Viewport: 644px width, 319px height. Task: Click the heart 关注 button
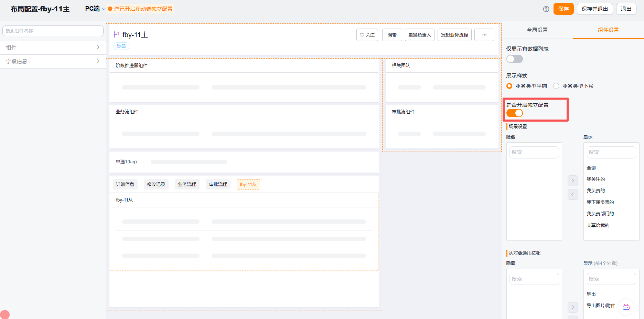coord(367,35)
